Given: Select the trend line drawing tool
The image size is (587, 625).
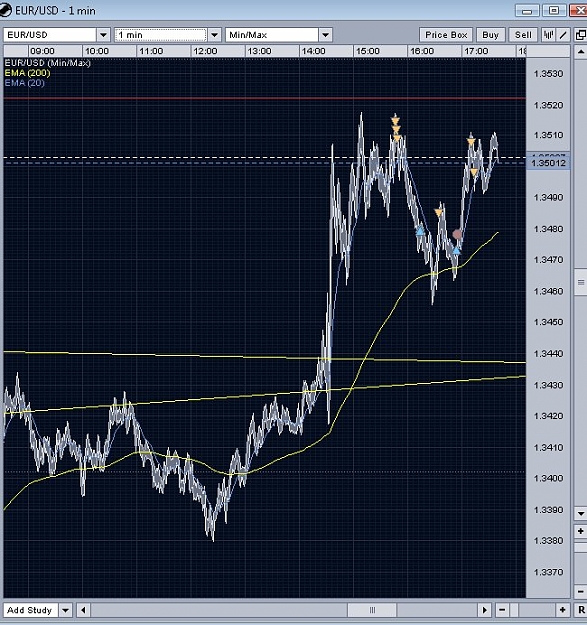Looking at the screenshot, I should click(x=563, y=35).
